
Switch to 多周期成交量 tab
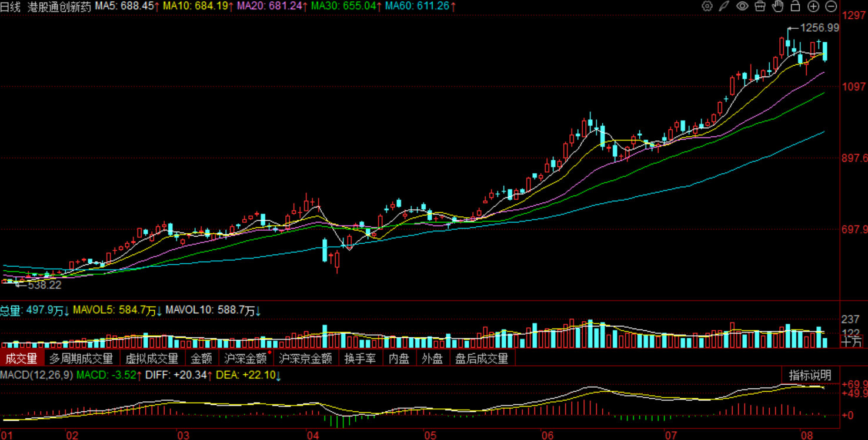point(81,358)
